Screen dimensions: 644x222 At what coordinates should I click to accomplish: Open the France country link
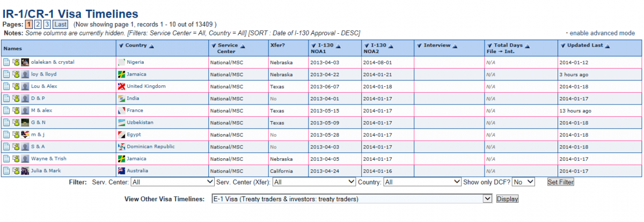(x=135, y=110)
